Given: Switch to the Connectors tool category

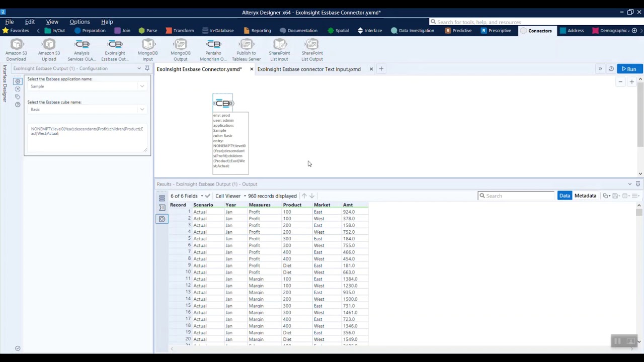Looking at the screenshot, I should 536,31.
